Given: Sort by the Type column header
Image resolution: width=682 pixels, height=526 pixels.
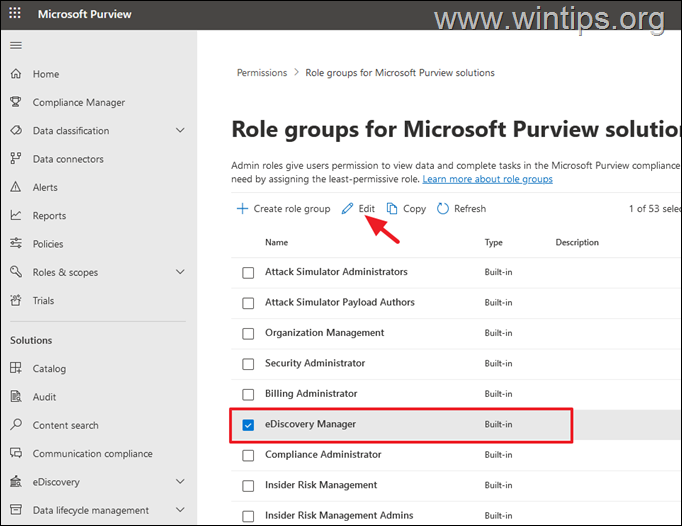Looking at the screenshot, I should tap(493, 242).
